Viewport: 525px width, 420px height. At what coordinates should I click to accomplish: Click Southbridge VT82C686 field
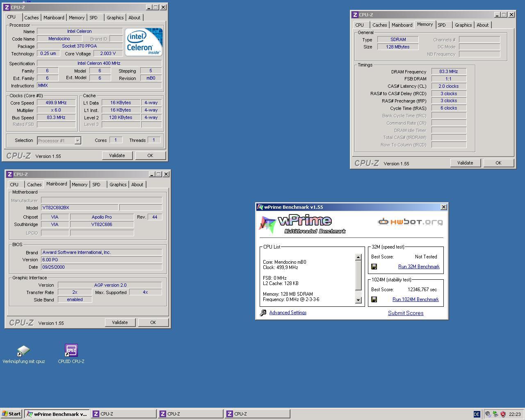[x=102, y=224]
